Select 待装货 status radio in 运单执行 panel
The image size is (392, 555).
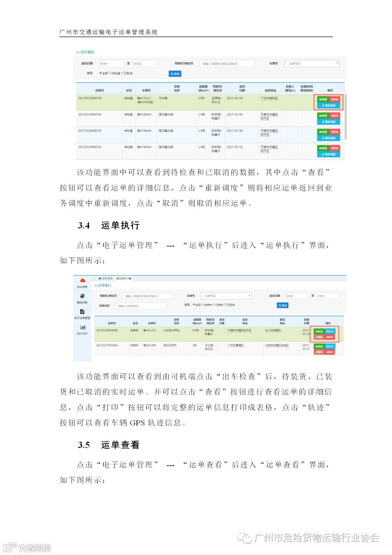coord(203,305)
